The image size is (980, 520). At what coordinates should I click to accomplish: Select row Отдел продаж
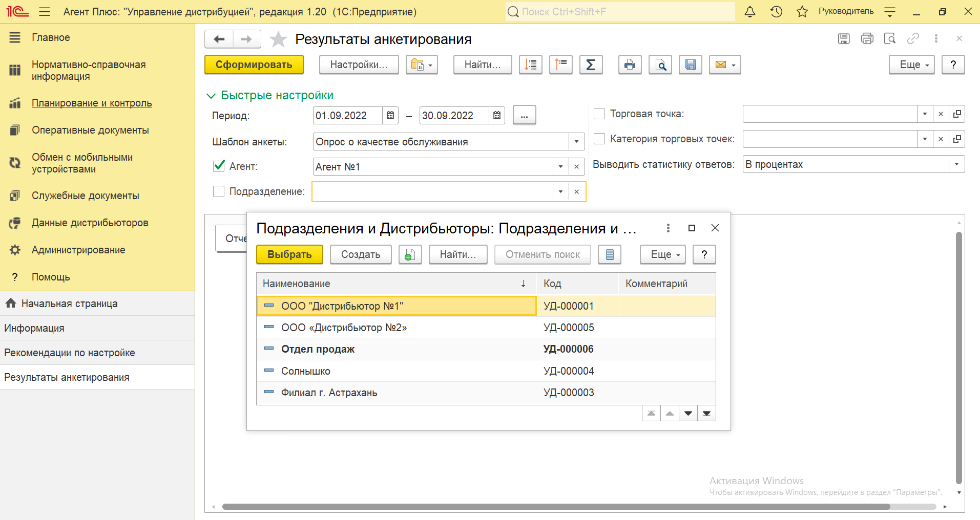click(x=486, y=349)
